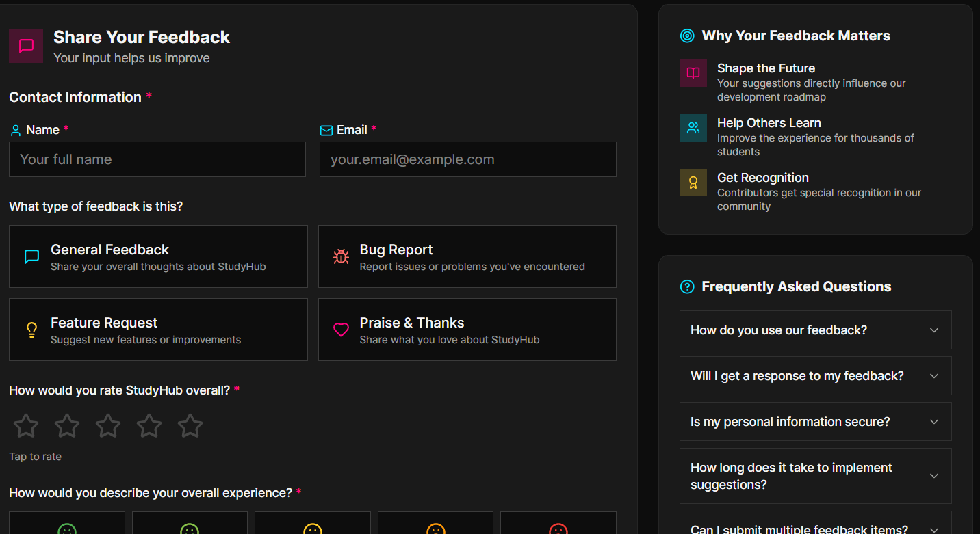Rate StudyHub four stars
The height and width of the screenshot is (534, 980).
click(x=149, y=425)
